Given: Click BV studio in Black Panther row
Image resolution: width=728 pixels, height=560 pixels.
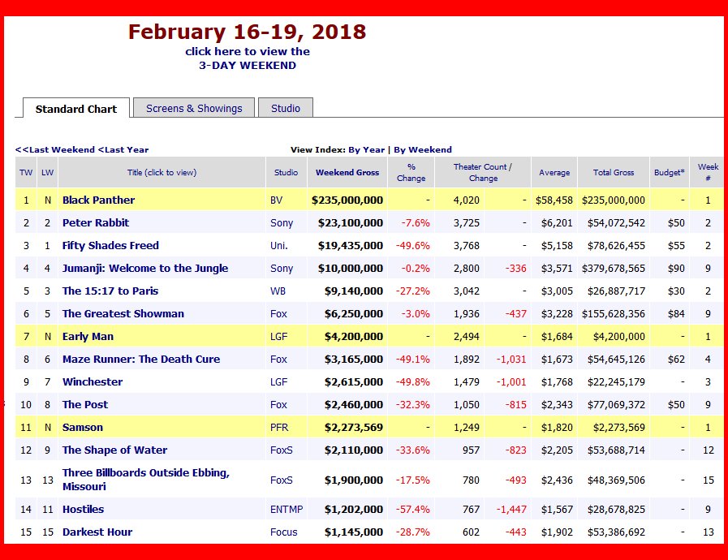Looking at the screenshot, I should pos(276,200).
